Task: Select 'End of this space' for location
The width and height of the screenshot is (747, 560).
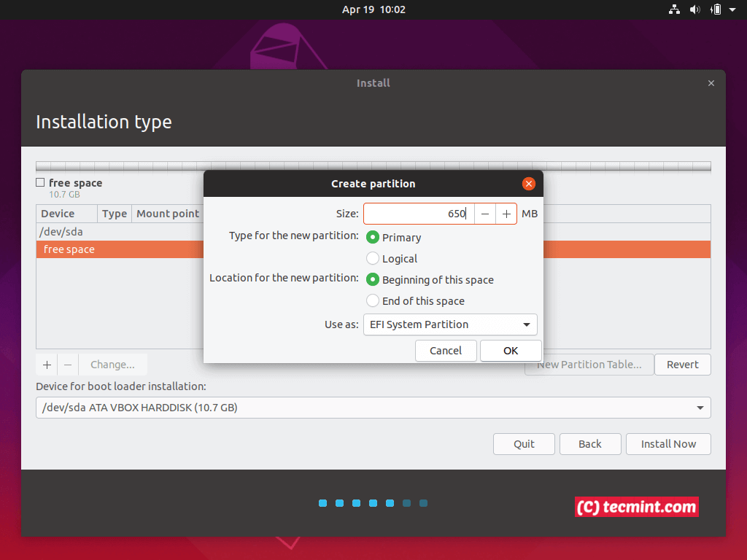Action: point(372,300)
